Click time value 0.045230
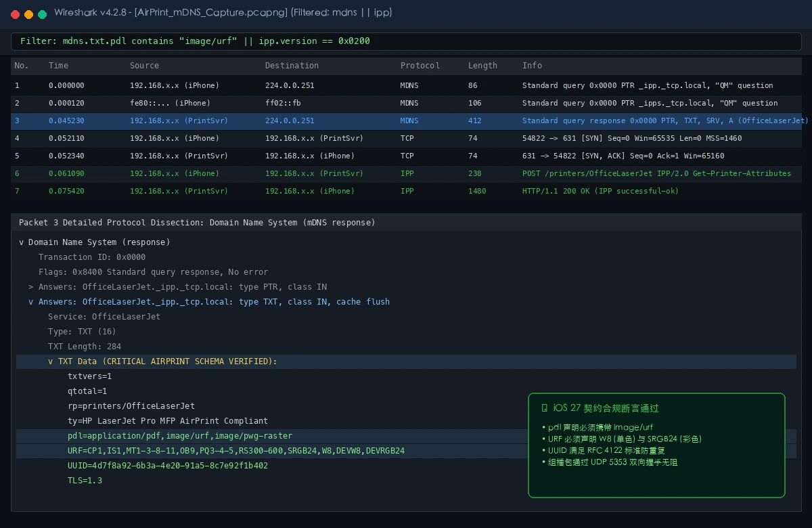The height and width of the screenshot is (528, 812). pos(66,121)
